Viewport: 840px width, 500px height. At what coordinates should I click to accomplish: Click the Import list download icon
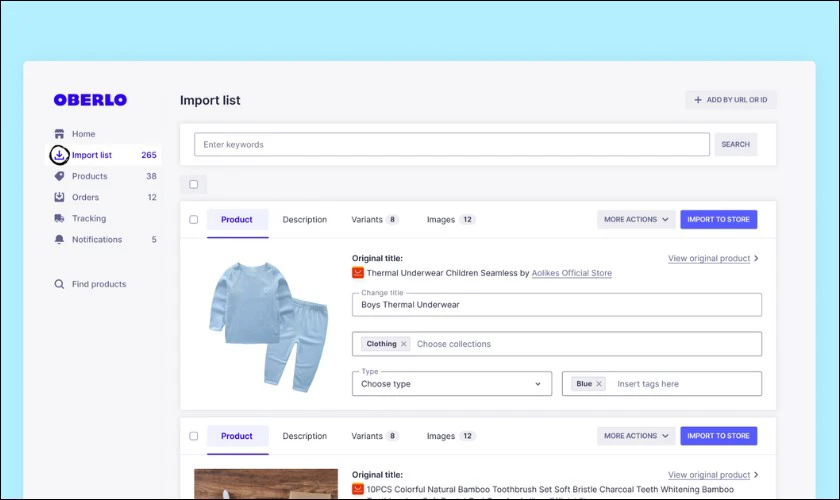coord(59,155)
